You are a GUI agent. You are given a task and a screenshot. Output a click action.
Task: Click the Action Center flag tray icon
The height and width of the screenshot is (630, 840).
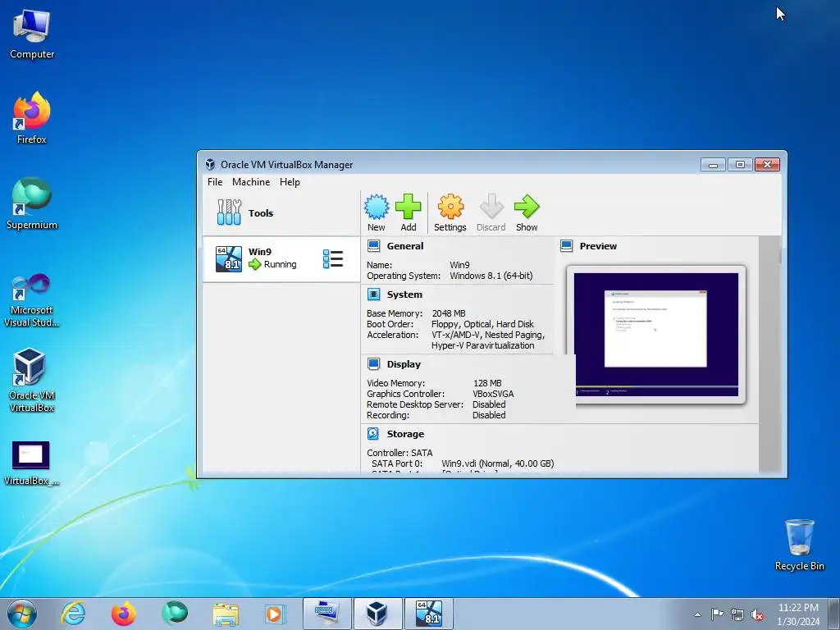717,614
